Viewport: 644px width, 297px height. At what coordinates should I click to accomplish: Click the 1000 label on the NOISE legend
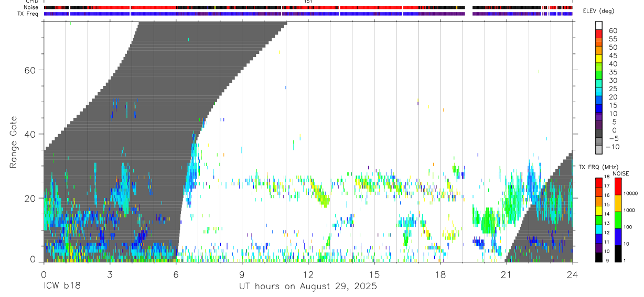click(x=629, y=210)
